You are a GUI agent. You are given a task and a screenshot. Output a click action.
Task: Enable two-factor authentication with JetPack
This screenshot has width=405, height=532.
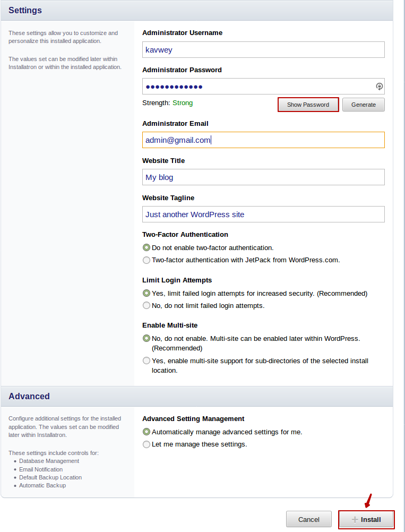pyautogui.click(x=147, y=260)
